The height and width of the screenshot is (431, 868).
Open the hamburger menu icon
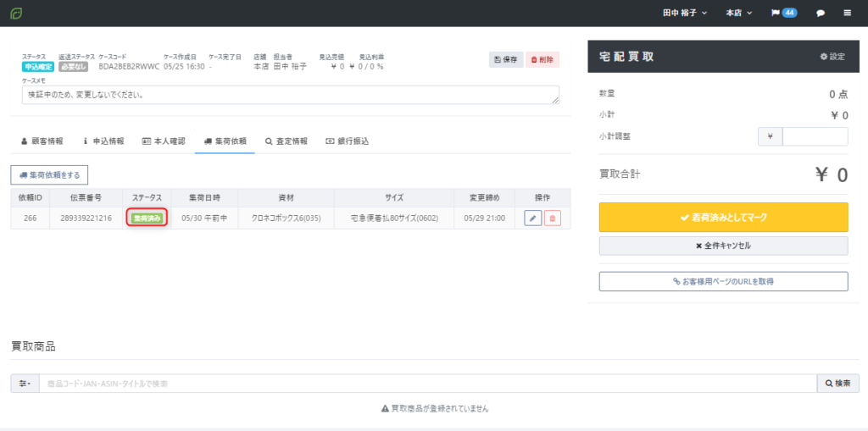coord(847,14)
